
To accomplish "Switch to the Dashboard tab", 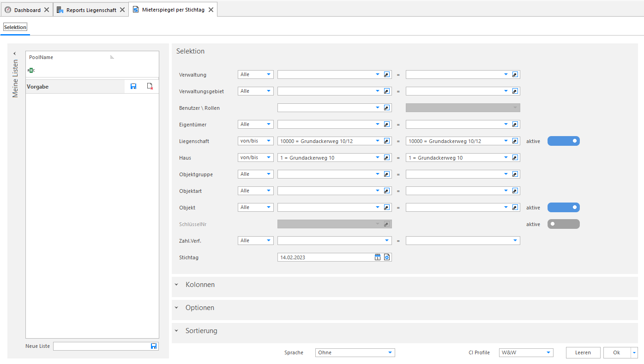I will tap(27, 10).
